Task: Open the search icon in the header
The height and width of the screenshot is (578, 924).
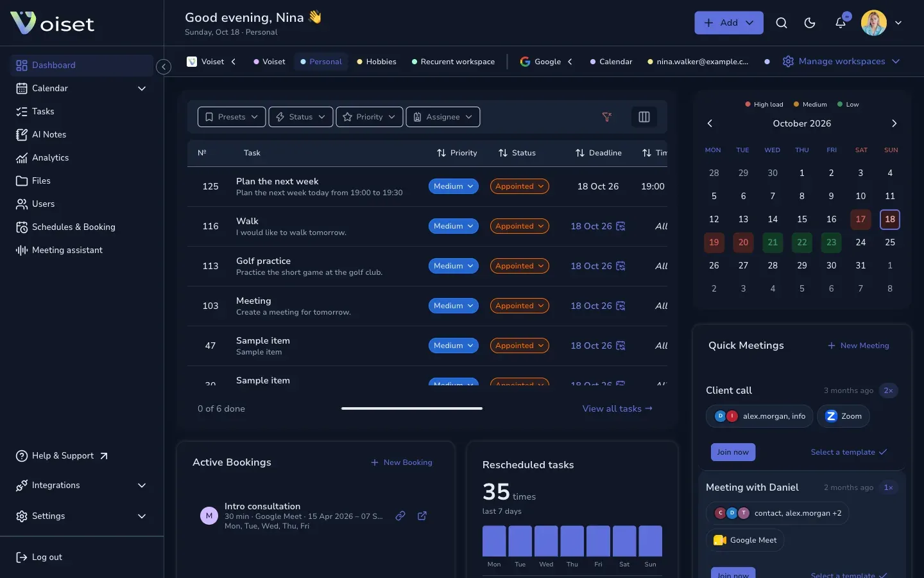Action: coord(781,23)
